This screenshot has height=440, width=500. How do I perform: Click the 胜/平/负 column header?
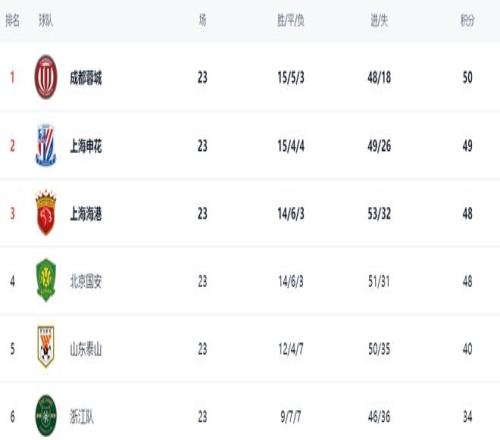[x=291, y=21]
